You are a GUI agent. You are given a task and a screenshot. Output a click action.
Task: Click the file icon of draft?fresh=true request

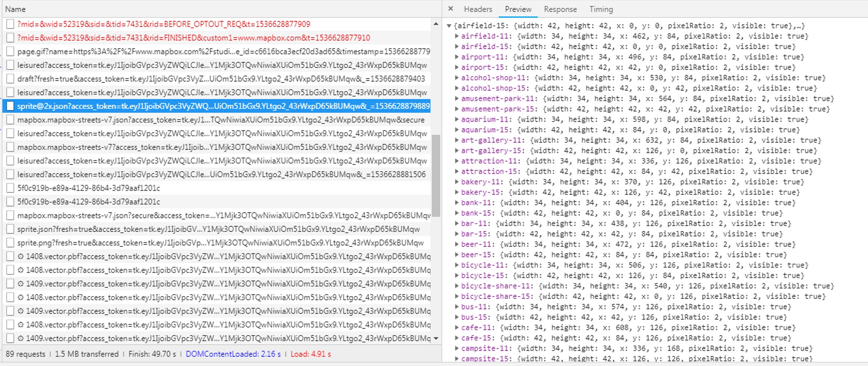(10, 79)
